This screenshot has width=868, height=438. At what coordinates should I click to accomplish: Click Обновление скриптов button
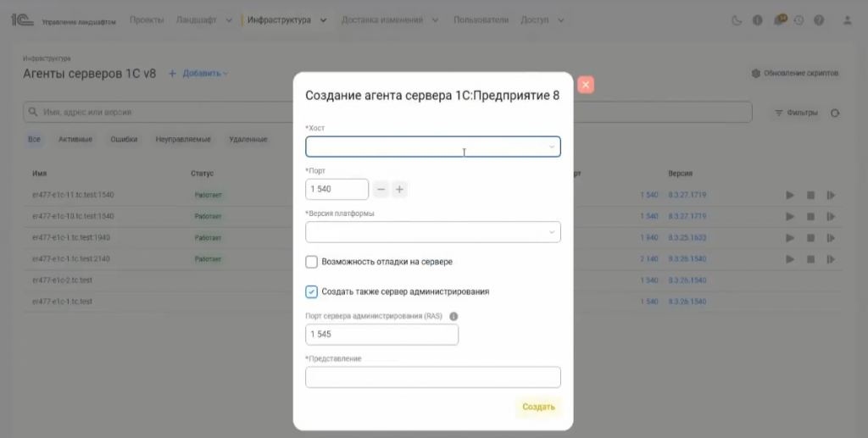[794, 73]
